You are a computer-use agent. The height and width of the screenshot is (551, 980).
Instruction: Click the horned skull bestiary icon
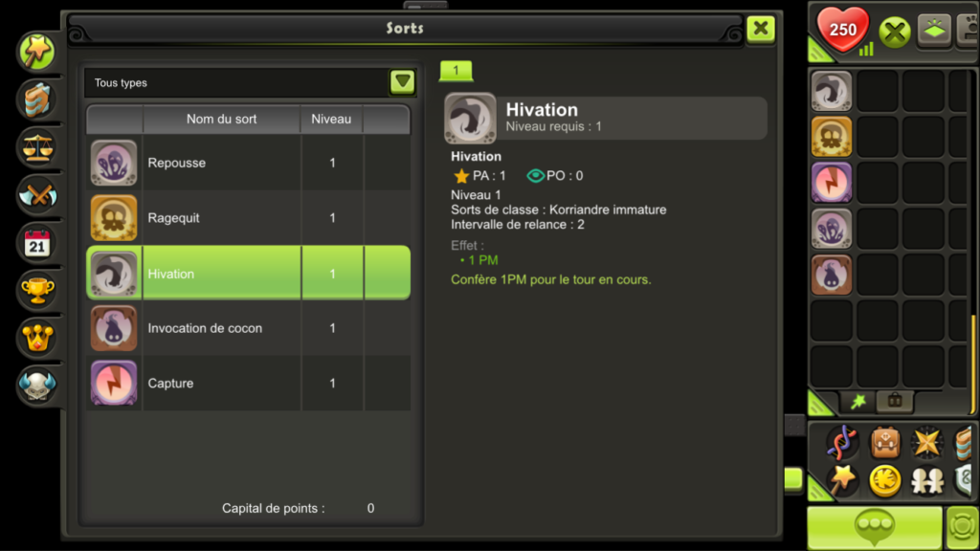[37, 386]
